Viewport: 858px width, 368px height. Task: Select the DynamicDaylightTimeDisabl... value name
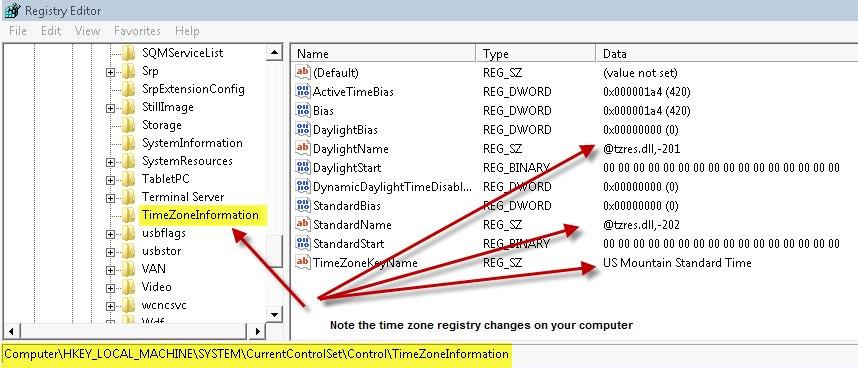point(392,186)
